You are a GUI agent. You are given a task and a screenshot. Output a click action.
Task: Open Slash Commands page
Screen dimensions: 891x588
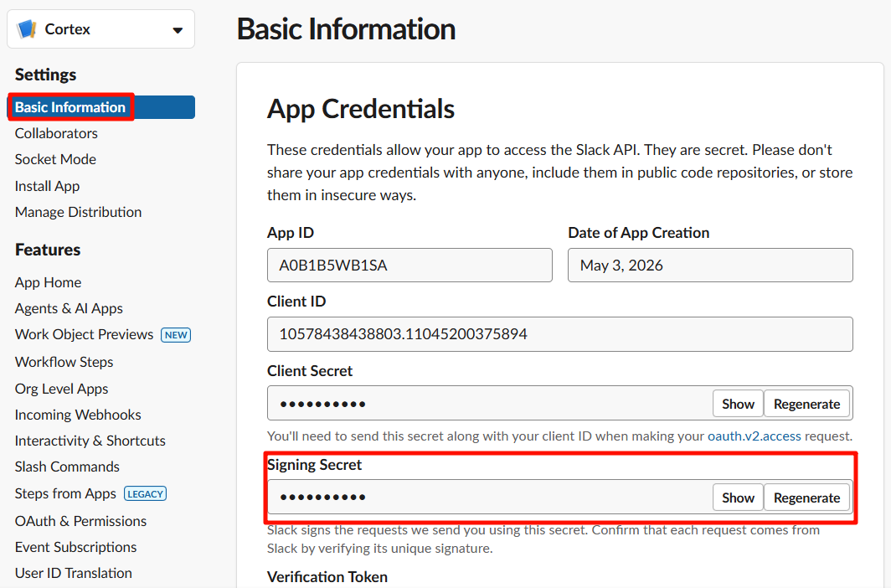coord(67,467)
